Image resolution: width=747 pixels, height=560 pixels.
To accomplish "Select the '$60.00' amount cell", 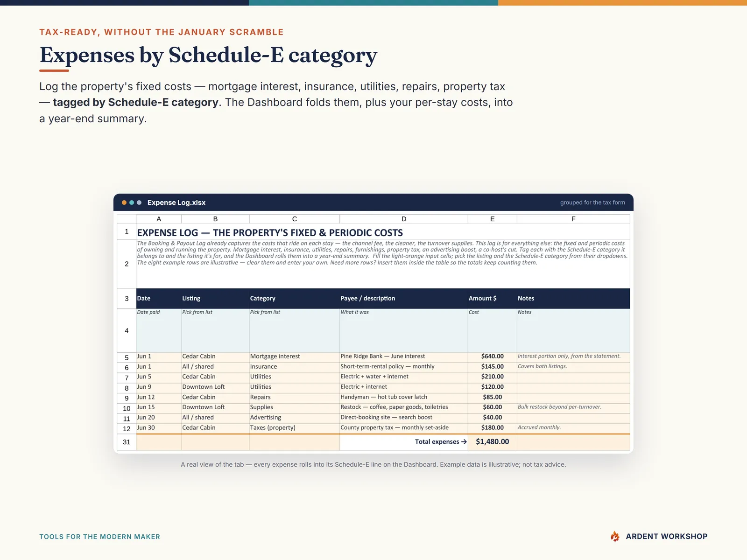I will pyautogui.click(x=493, y=407).
